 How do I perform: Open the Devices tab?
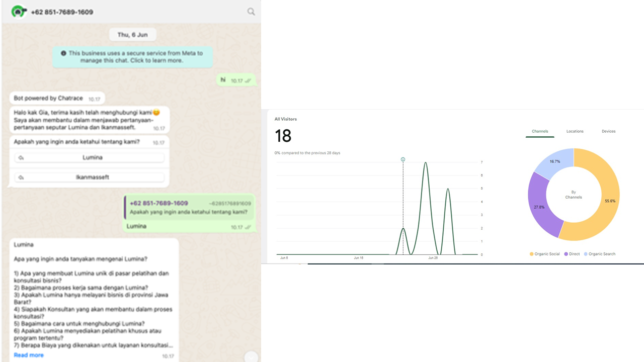[608, 131]
